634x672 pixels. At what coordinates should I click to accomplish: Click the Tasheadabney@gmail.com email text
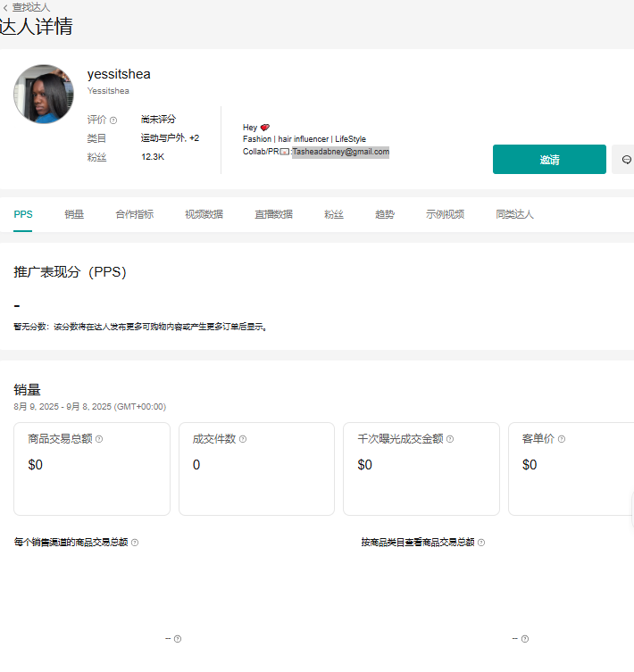click(340, 152)
